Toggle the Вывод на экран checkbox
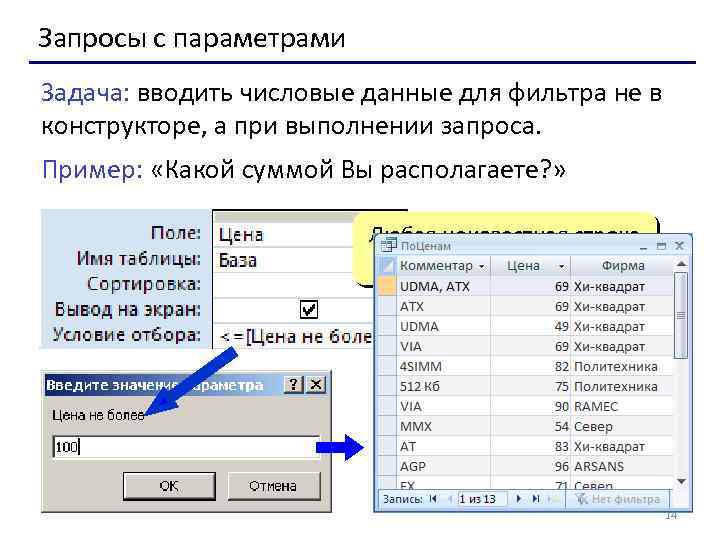 tap(309, 309)
